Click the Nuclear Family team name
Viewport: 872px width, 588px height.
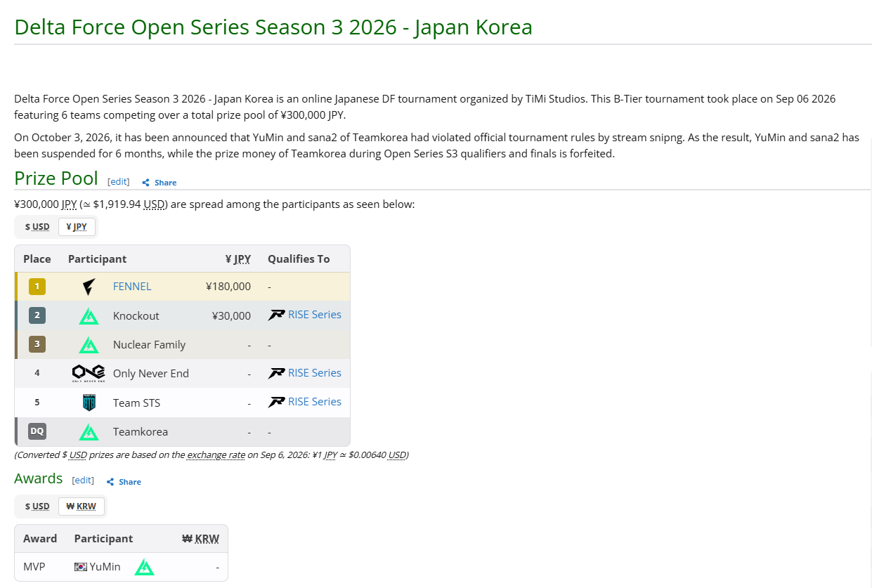coord(150,345)
